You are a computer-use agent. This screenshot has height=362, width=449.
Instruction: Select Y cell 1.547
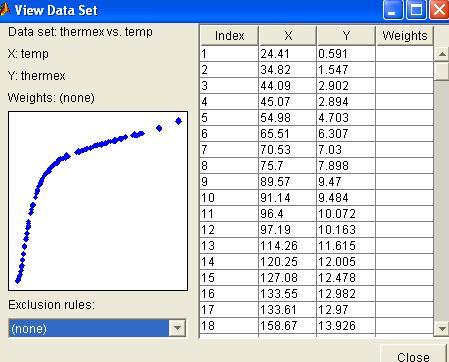pyautogui.click(x=346, y=70)
